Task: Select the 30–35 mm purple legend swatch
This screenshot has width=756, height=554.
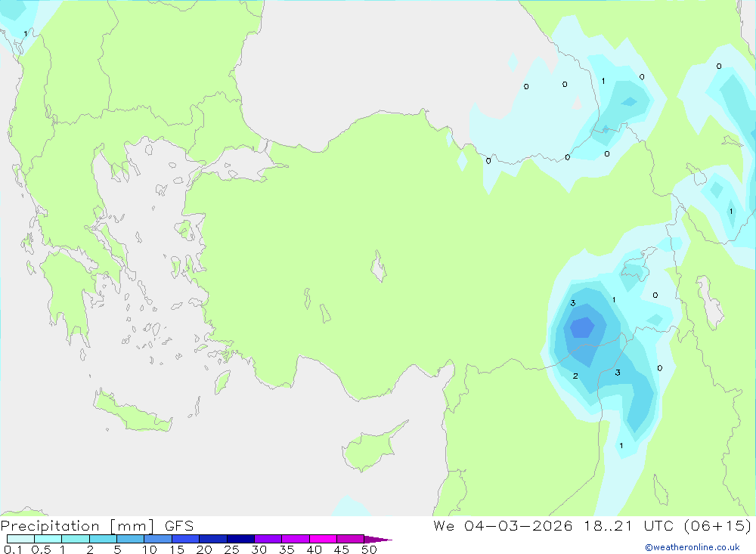Action: [x=268, y=539]
